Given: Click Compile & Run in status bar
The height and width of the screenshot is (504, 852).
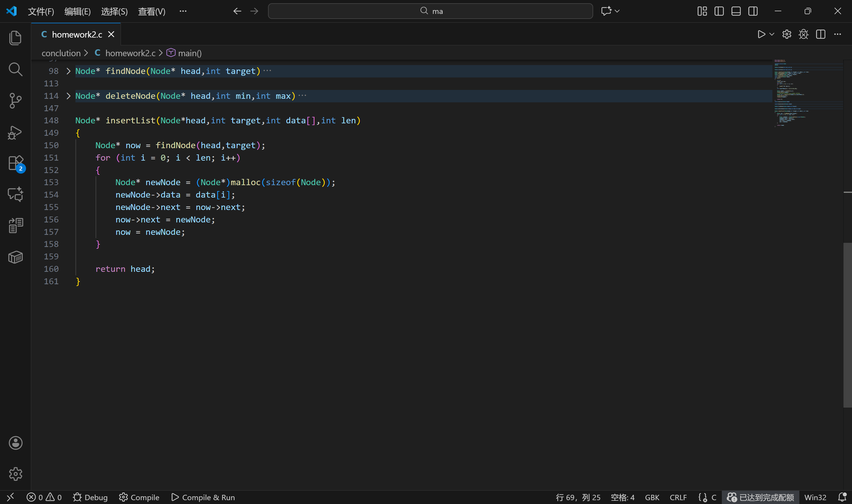Looking at the screenshot, I should 203,497.
